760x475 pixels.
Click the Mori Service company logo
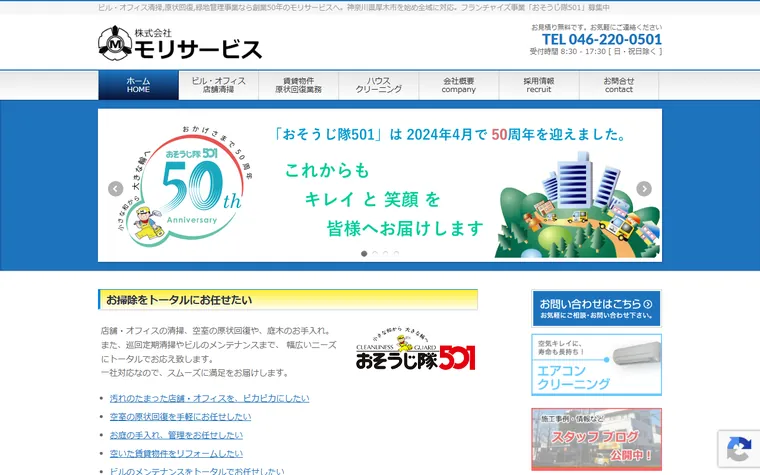click(x=180, y=43)
